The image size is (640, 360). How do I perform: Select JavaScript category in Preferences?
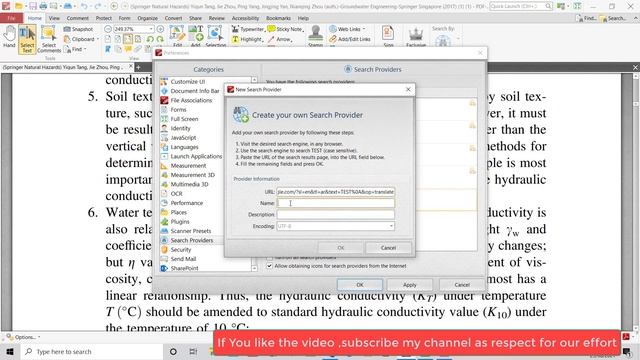coord(183,138)
